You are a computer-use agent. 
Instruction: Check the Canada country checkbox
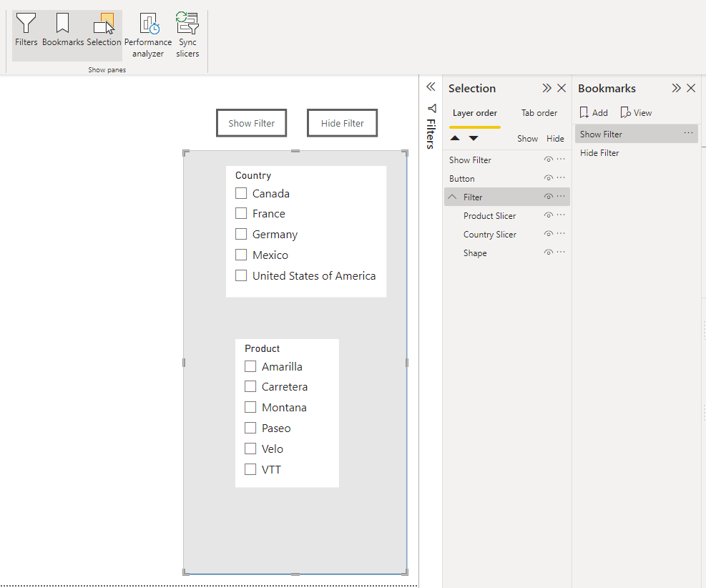pyautogui.click(x=241, y=193)
